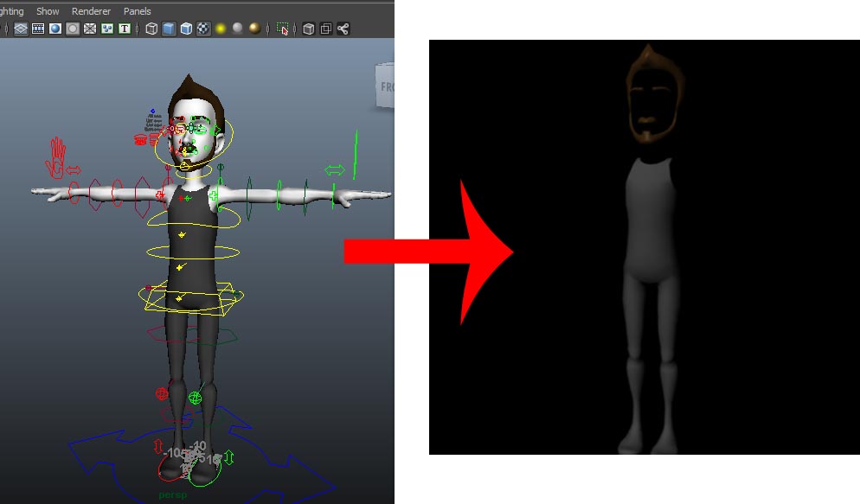Toggle the Resolution Gate blue sphere icon
The height and width of the screenshot is (504, 860).
point(55,29)
